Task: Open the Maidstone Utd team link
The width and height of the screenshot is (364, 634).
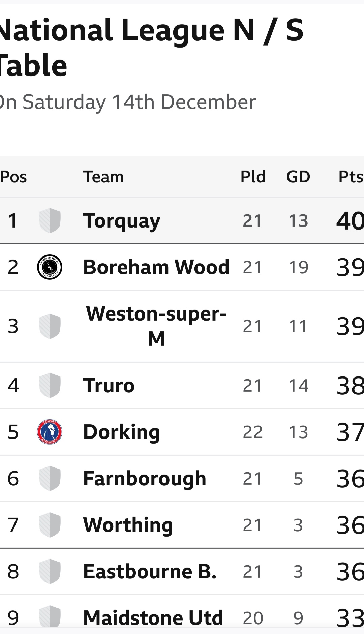Action: tap(153, 617)
